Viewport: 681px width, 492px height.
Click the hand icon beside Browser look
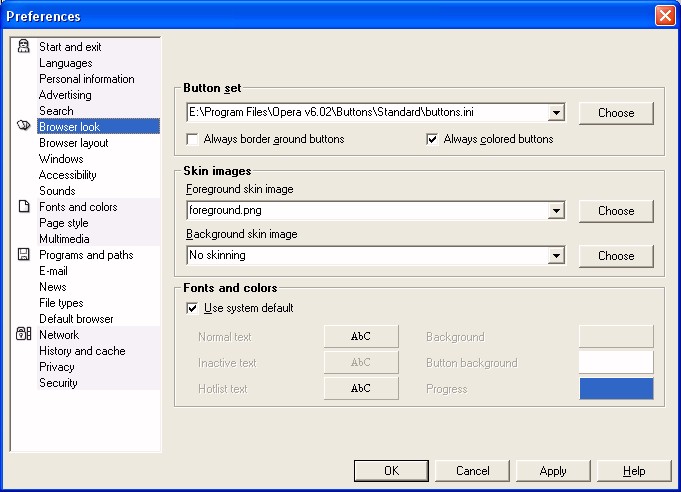(x=23, y=126)
